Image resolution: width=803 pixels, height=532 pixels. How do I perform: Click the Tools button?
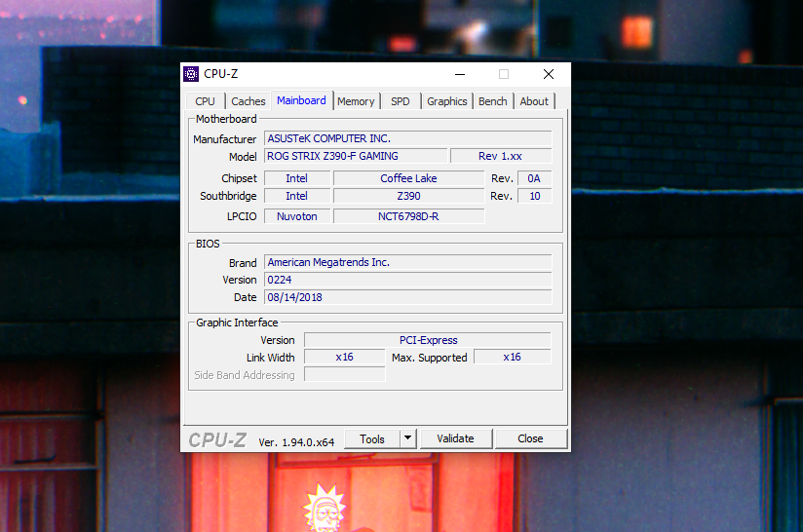pyautogui.click(x=372, y=438)
